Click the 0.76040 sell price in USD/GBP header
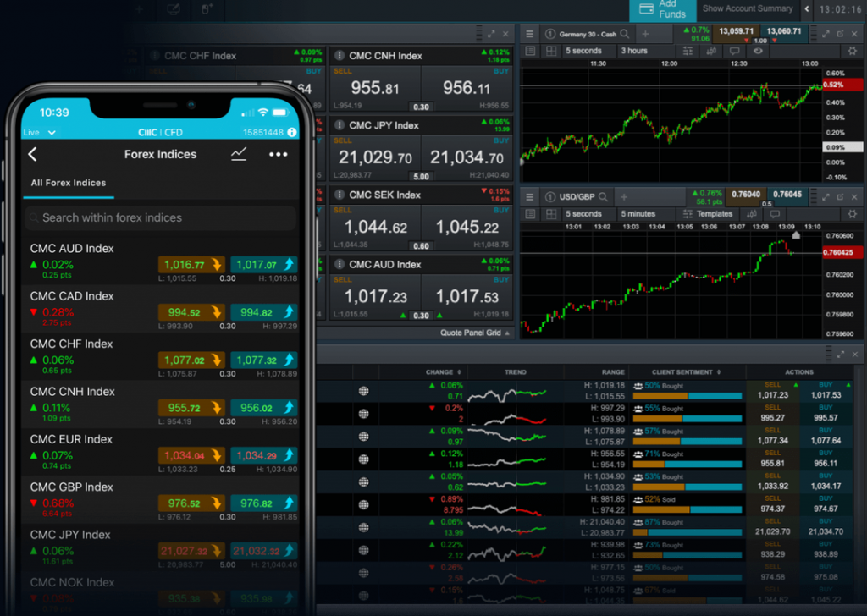Screen dimensions: 867x616 point(745,194)
